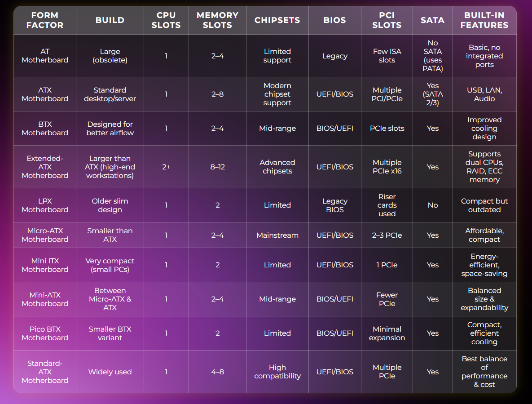Click the 'High compatibility' chipset cell

pyautogui.click(x=277, y=372)
